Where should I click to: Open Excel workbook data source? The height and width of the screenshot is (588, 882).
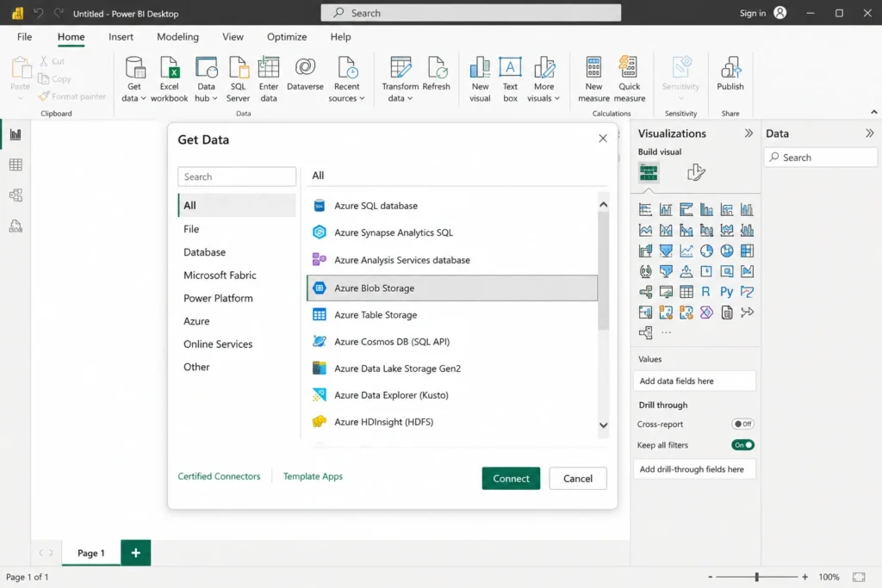(x=169, y=79)
